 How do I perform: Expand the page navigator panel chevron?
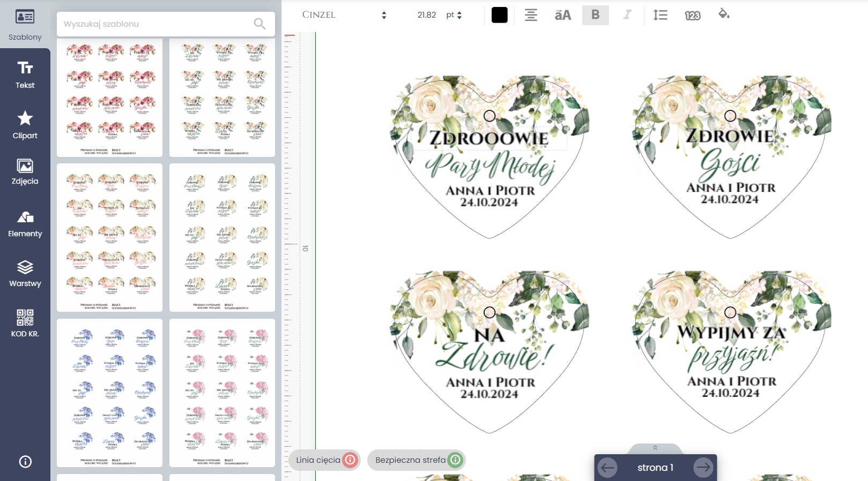point(655,448)
